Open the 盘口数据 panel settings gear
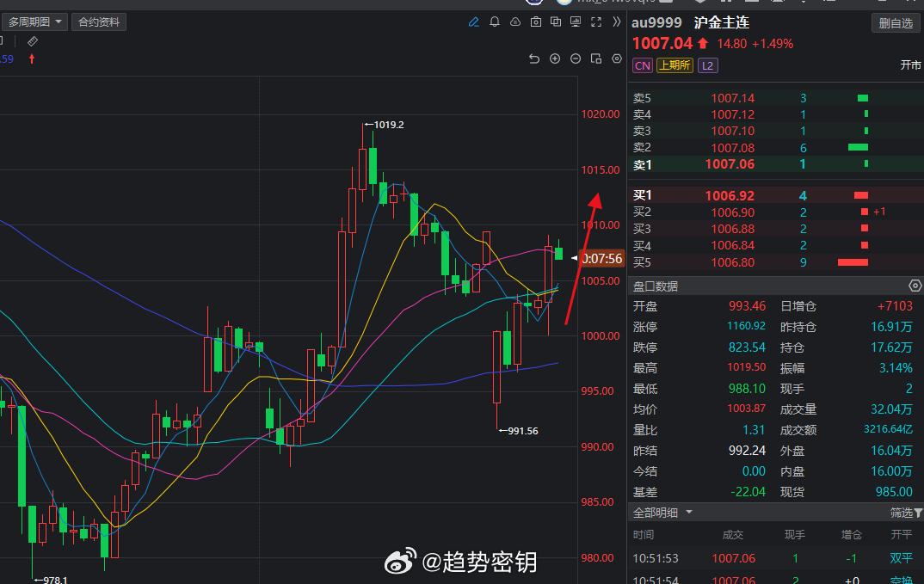The width and height of the screenshot is (924, 584). pos(915,285)
